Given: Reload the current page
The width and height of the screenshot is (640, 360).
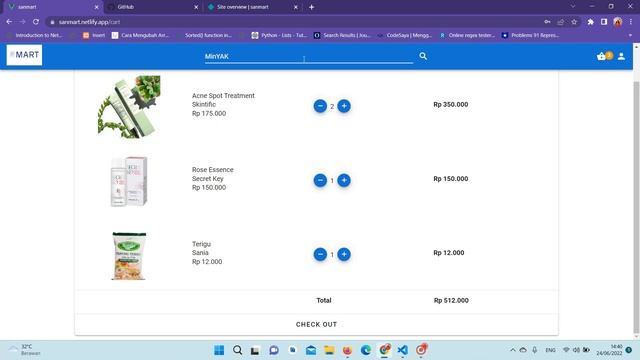Looking at the screenshot, I should tap(36, 22).
